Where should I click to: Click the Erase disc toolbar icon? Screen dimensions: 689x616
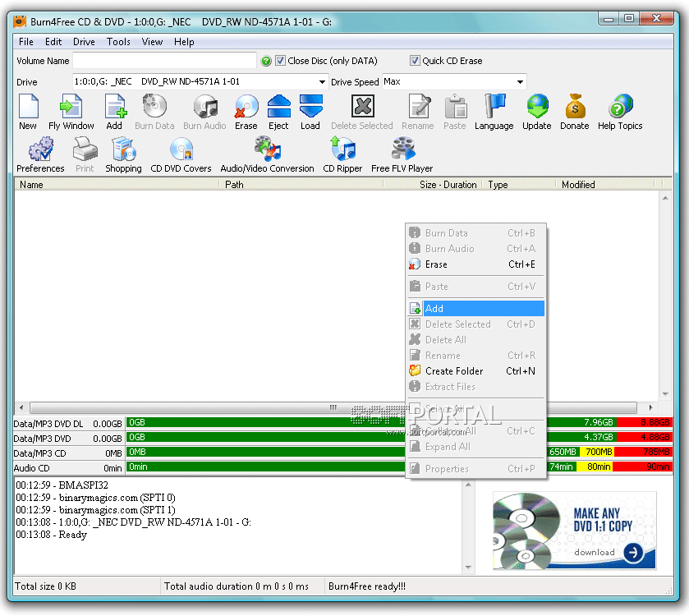pos(246,111)
